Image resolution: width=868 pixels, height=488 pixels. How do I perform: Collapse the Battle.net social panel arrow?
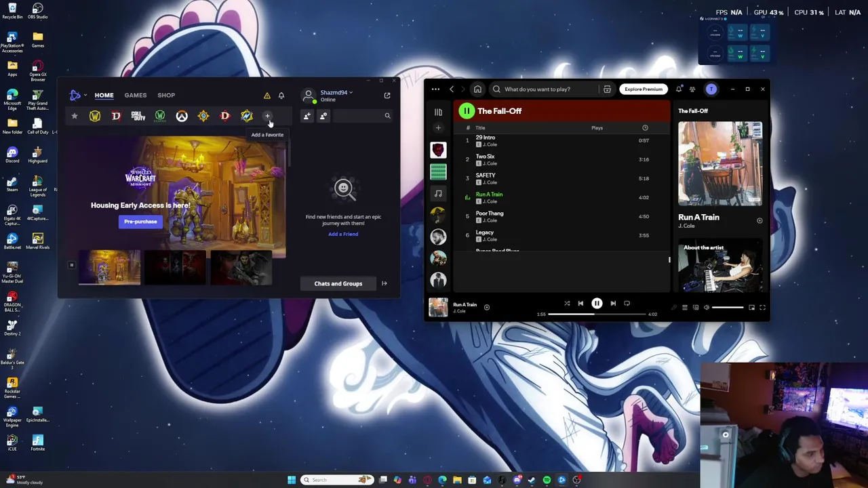tap(384, 283)
